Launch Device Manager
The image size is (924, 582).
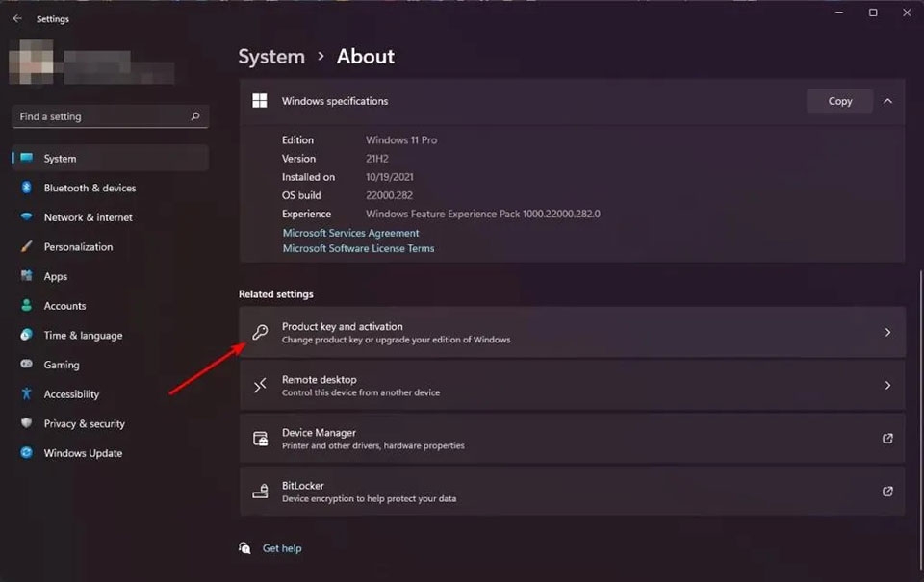click(572, 439)
